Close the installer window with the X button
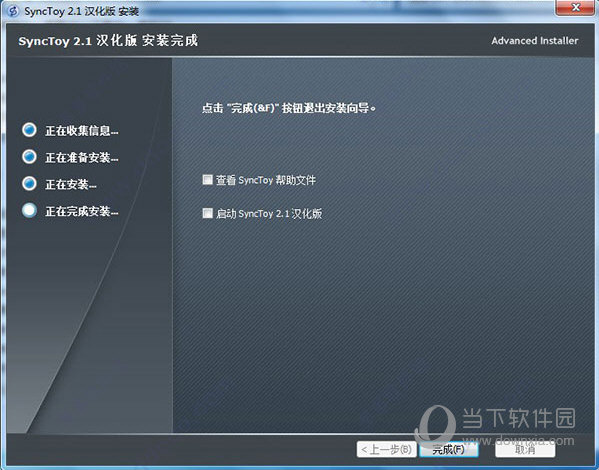 (x=576, y=8)
